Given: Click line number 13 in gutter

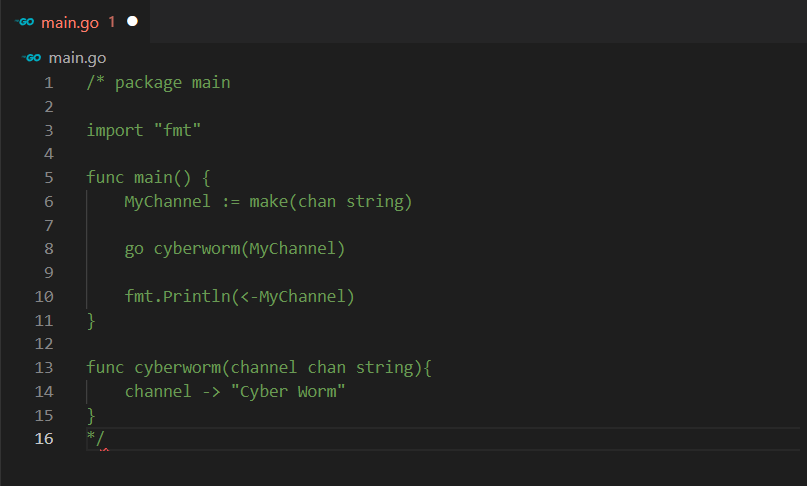Looking at the screenshot, I should (45, 367).
